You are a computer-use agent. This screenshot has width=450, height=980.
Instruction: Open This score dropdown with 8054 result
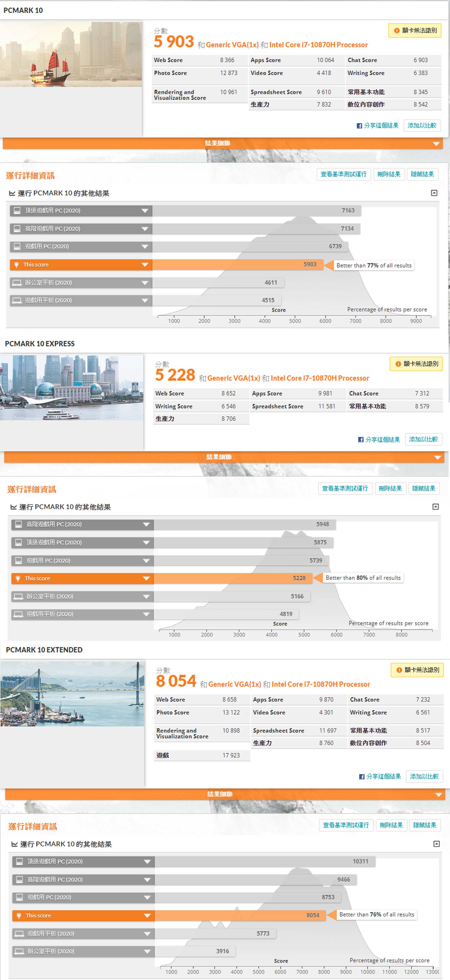click(147, 916)
